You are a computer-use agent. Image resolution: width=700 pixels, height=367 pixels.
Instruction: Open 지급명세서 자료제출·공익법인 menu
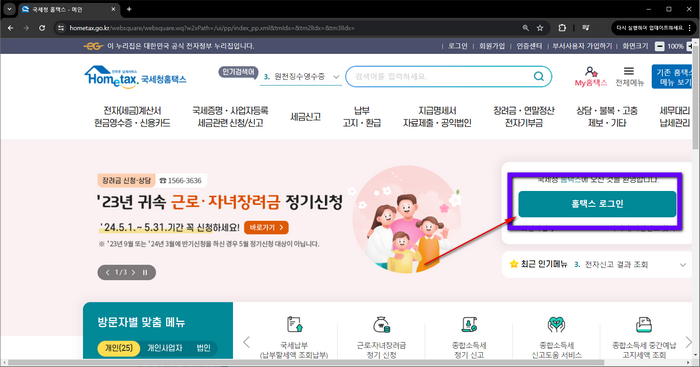click(x=437, y=117)
